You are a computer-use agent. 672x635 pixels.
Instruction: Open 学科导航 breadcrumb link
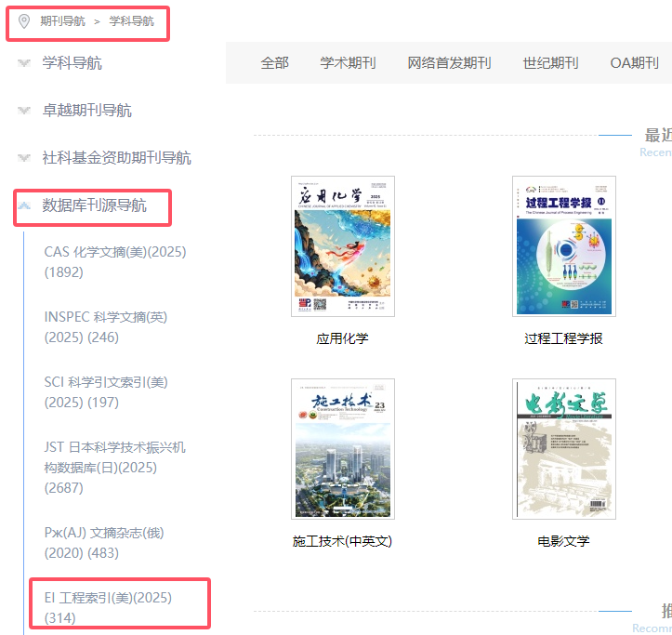click(131, 21)
